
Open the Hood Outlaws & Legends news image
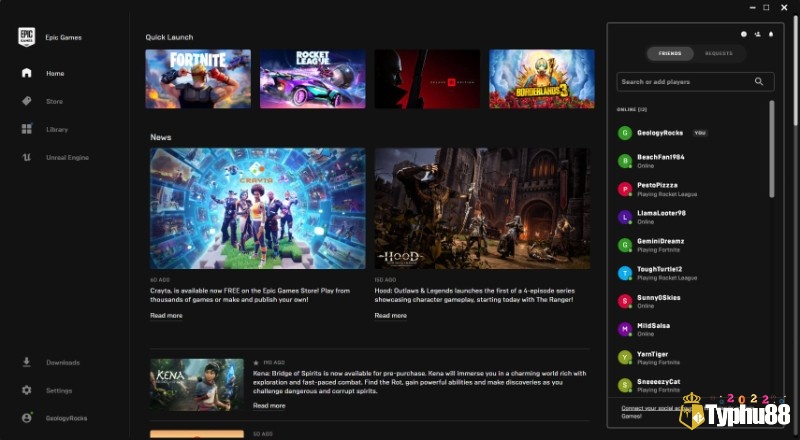(482, 208)
